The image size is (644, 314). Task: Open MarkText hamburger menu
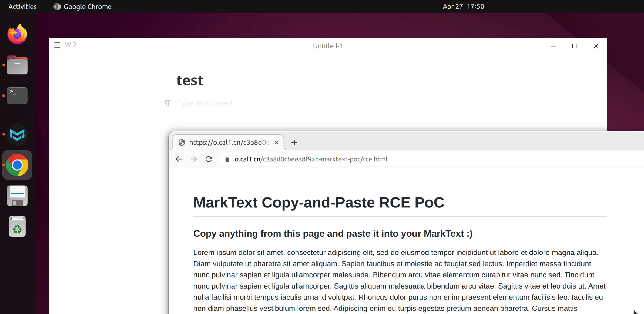pyautogui.click(x=57, y=45)
